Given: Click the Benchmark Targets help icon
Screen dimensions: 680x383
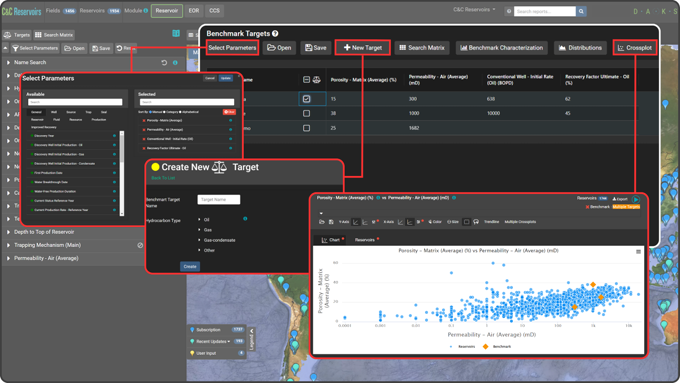Looking at the screenshot, I should [x=275, y=33].
